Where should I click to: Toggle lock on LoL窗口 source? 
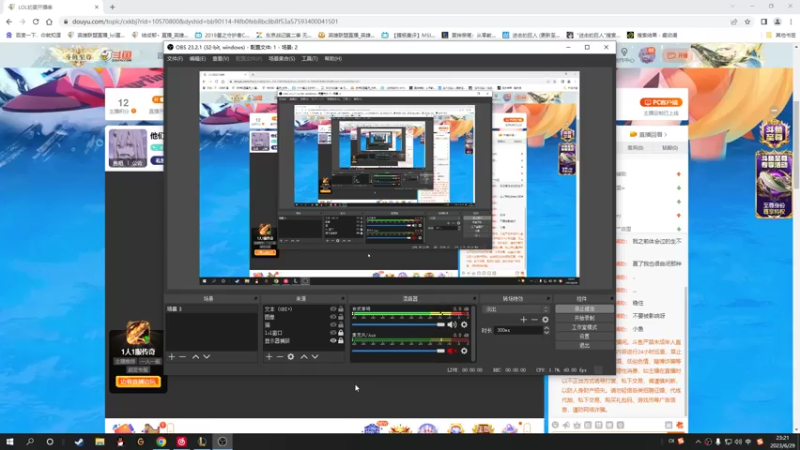[x=341, y=333]
